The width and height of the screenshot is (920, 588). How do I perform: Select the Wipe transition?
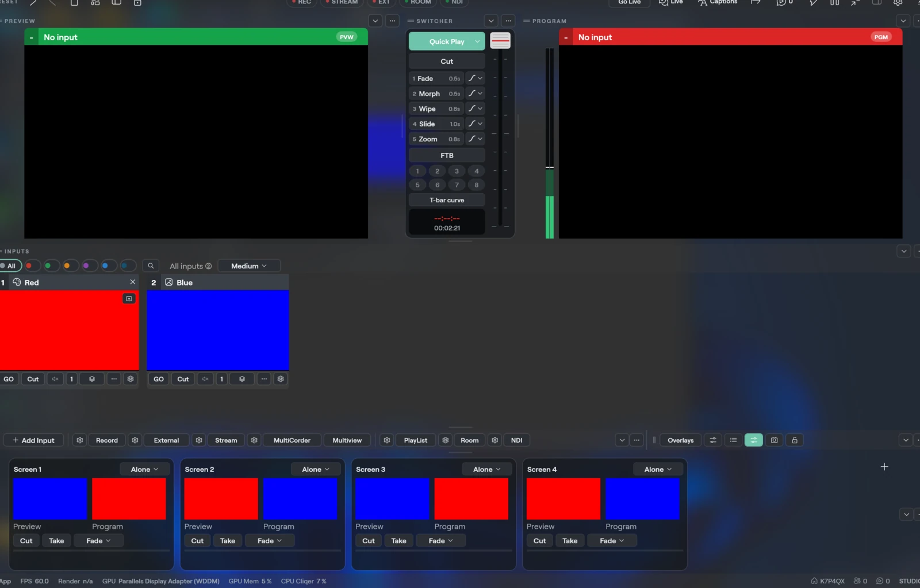click(x=436, y=109)
